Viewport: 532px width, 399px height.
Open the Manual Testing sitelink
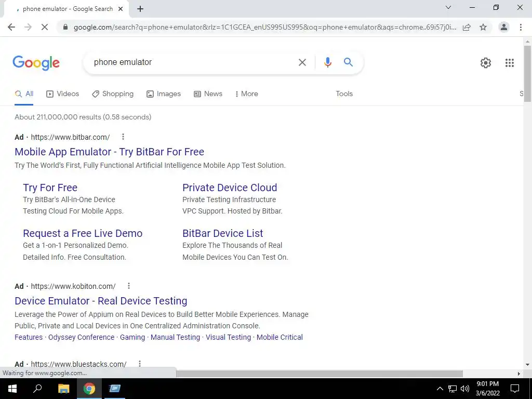[x=175, y=337]
